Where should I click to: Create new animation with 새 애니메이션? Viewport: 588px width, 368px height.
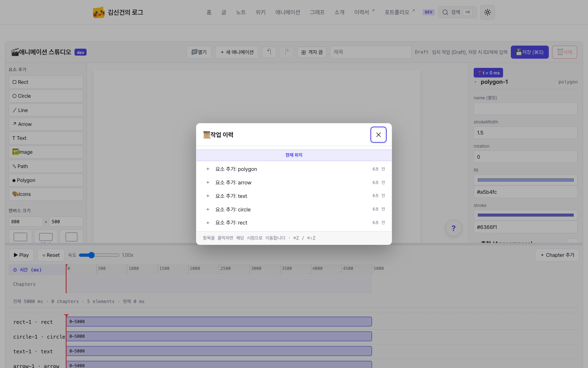(x=237, y=52)
